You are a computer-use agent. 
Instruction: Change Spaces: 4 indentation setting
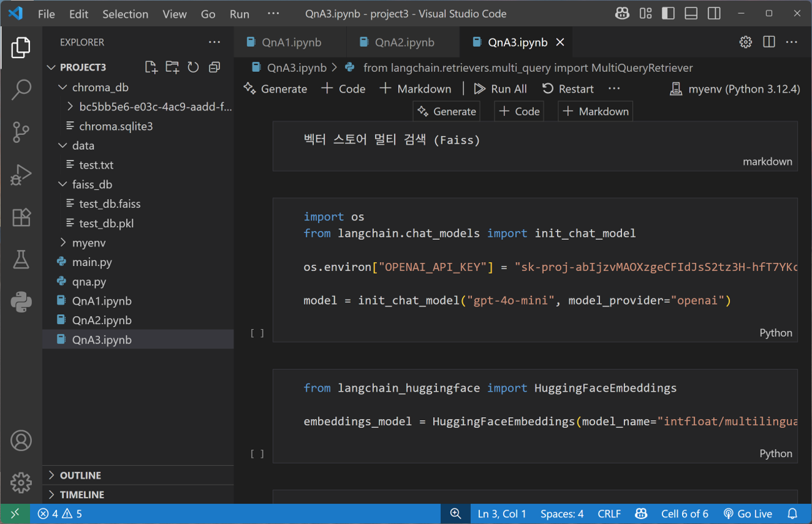pos(562,514)
